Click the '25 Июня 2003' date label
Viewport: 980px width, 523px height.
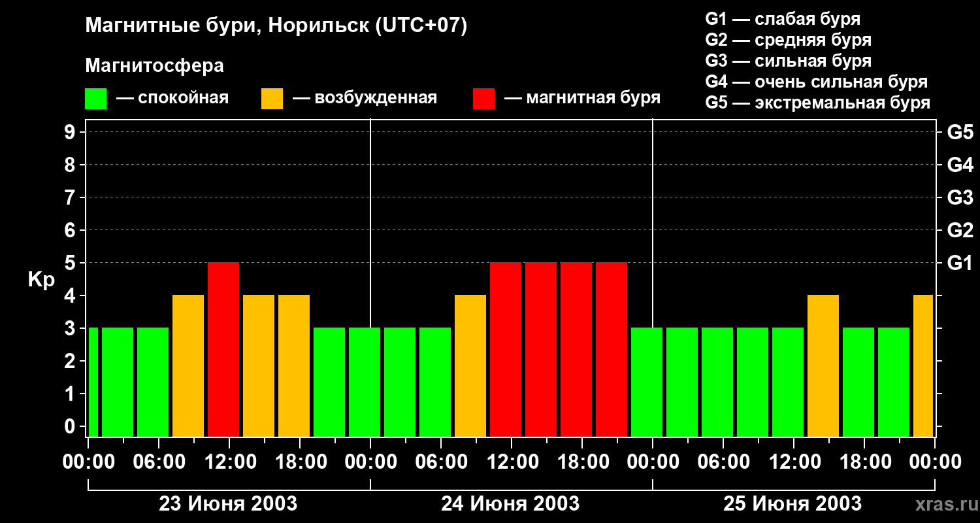coord(792,504)
